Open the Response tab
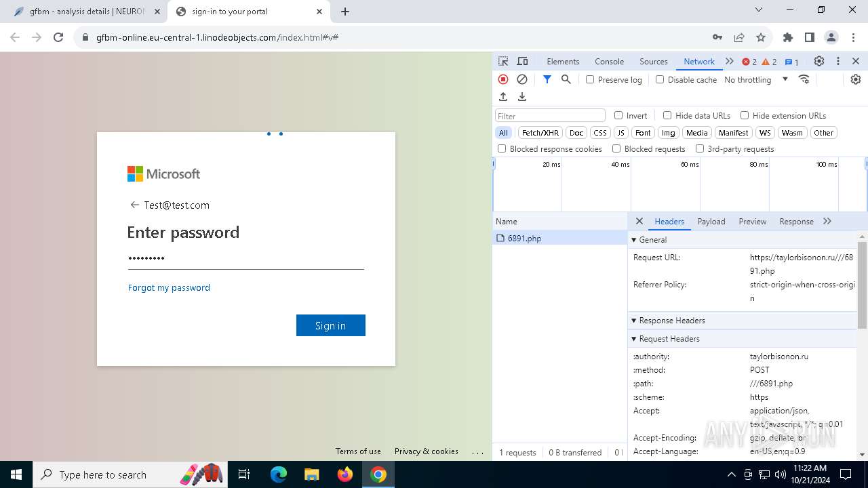868x488 pixels. (796, 221)
